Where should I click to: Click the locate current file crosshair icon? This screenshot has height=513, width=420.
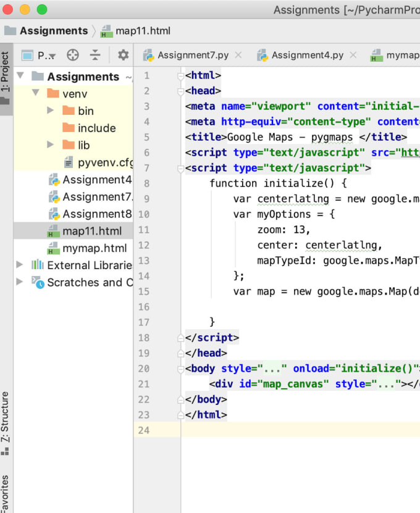pyautogui.click(x=73, y=55)
